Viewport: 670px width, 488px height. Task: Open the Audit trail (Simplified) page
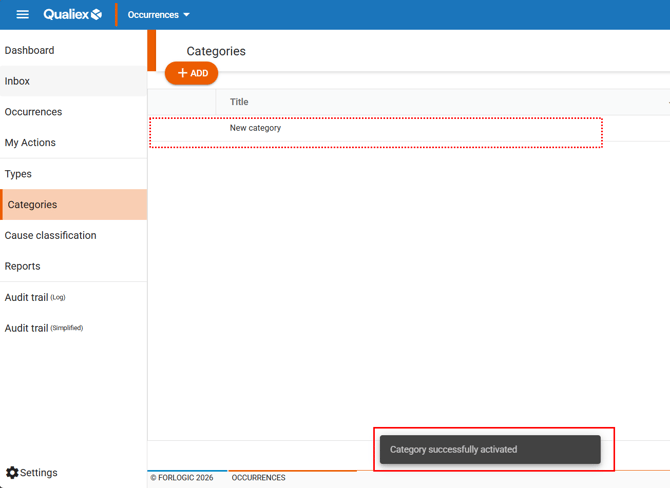pyautogui.click(x=44, y=328)
